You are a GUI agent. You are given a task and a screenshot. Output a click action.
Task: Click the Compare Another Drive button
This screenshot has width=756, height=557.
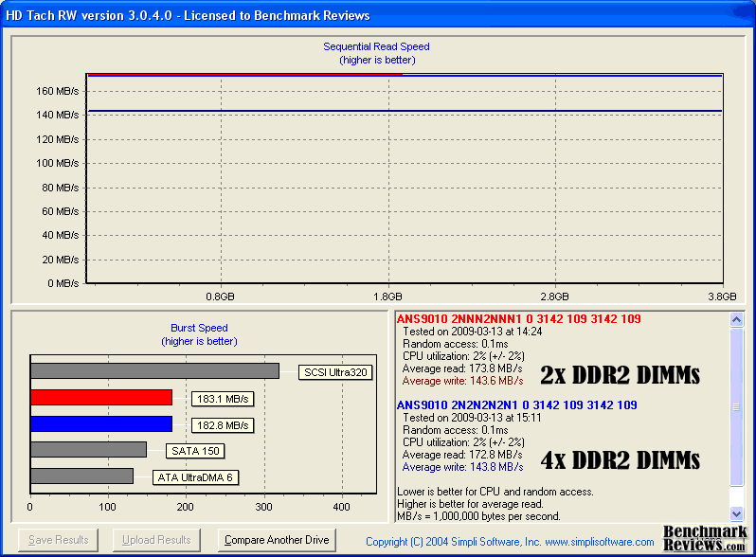click(276, 540)
